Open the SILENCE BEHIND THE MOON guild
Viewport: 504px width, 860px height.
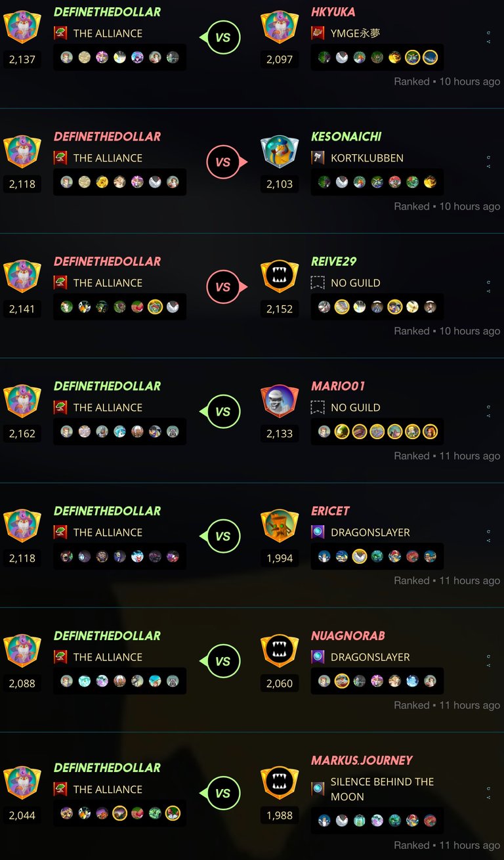(x=382, y=789)
